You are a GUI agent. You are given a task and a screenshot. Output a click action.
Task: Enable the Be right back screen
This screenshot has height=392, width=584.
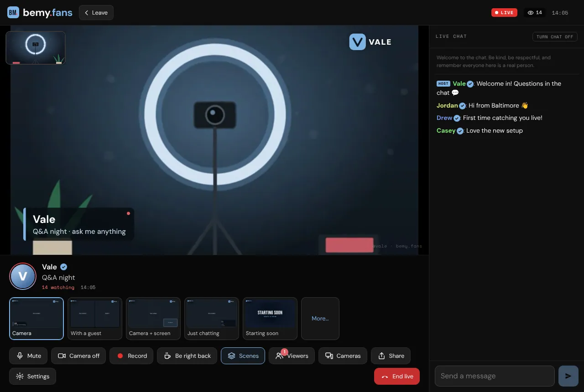point(187,356)
